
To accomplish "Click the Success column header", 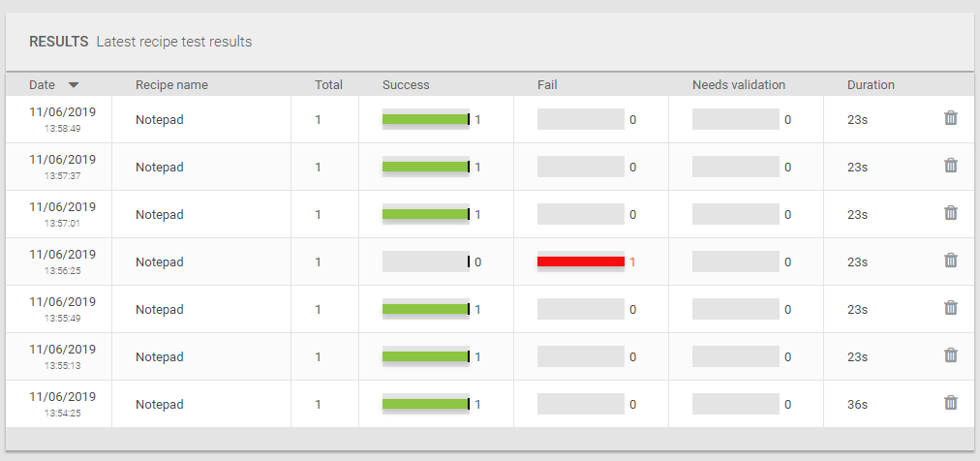I will pyautogui.click(x=407, y=85).
